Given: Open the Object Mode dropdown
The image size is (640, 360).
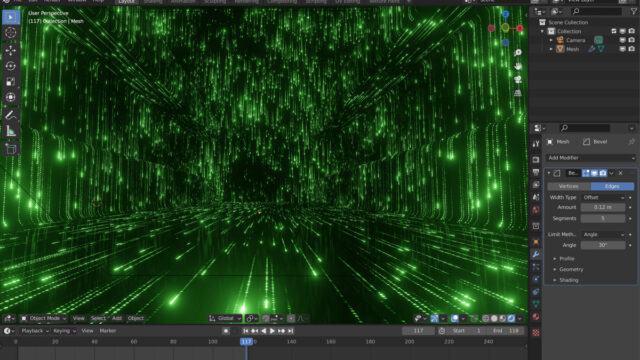Looking at the screenshot, I should tap(44, 318).
